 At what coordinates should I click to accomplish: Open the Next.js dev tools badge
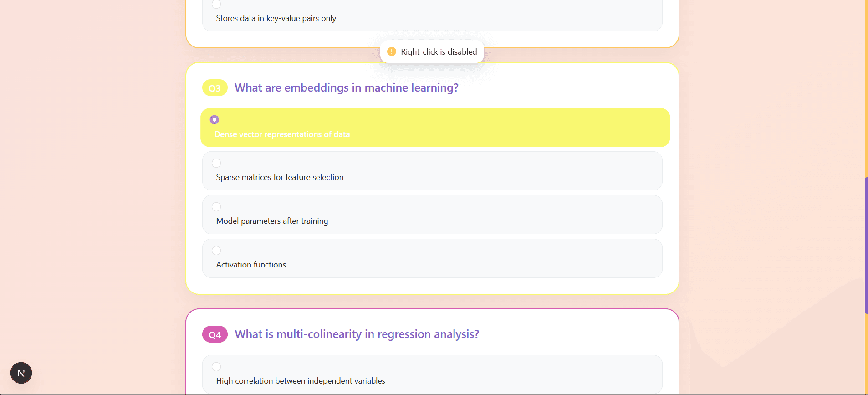coord(21,373)
